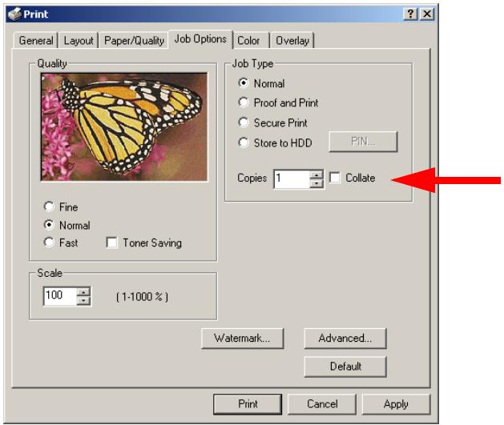Screen dimensions: 504x425
Task: Choose Secure Print job type
Action: (244, 122)
